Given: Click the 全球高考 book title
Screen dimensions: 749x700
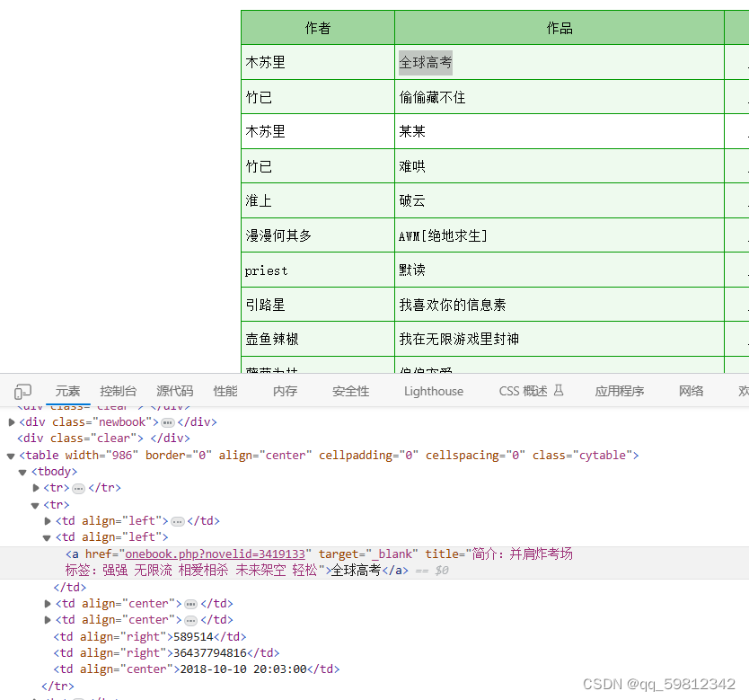Looking at the screenshot, I should pos(426,63).
